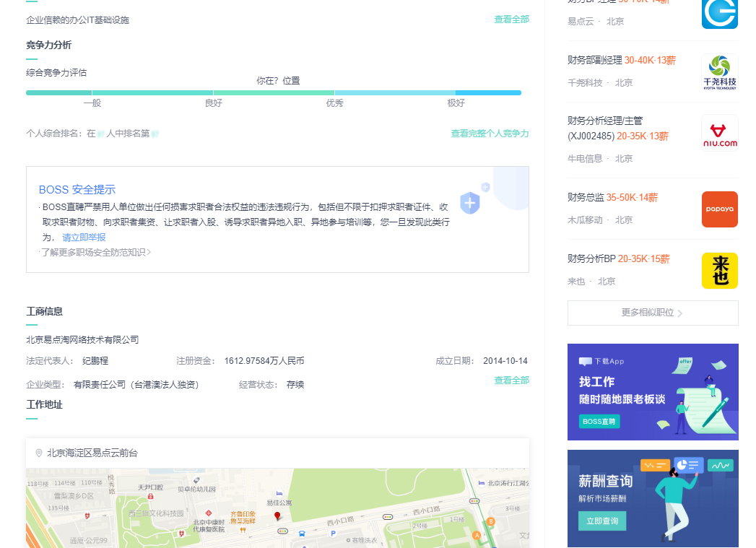Click 你在？位置 label

tap(278, 80)
